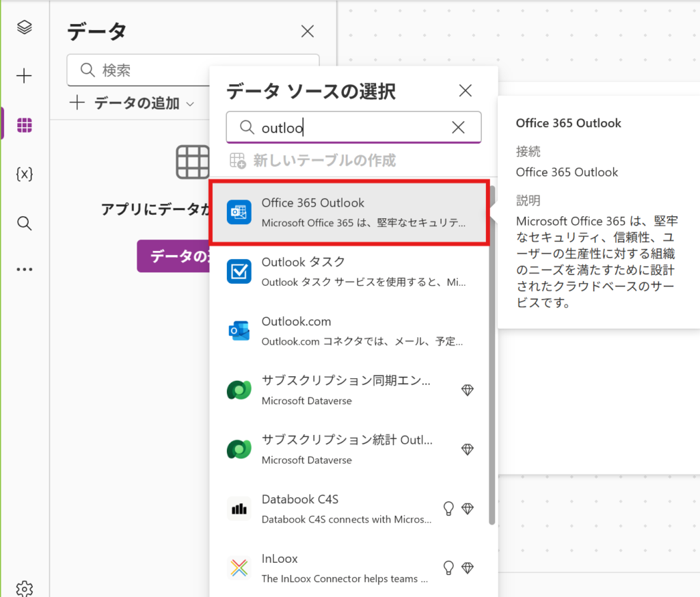Screen dimensions: 700x597
Task: Click the InLoox colorful X icon
Action: [x=239, y=568]
